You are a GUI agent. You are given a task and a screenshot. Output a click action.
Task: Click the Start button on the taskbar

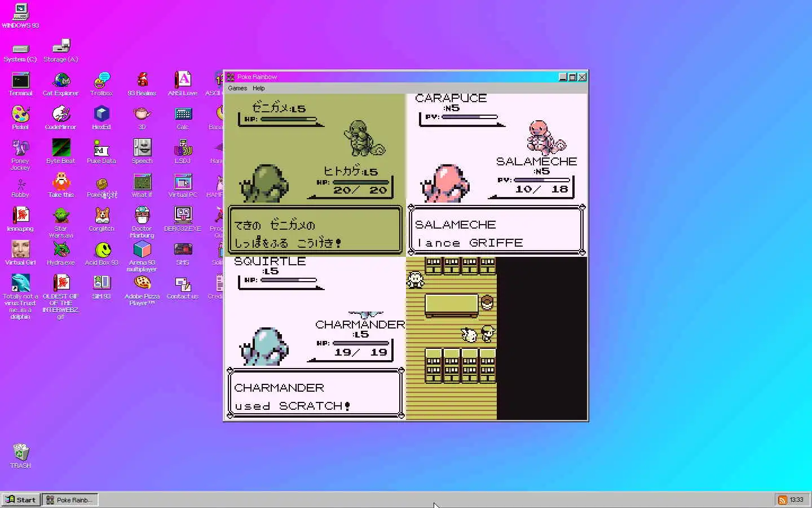[21, 500]
